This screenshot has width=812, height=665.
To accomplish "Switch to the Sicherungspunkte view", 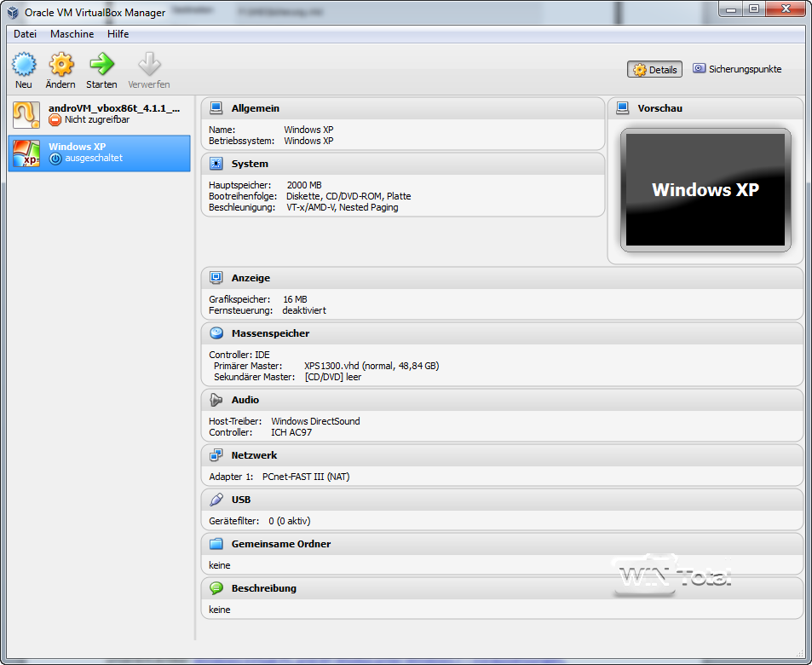I will pyautogui.click(x=737, y=69).
